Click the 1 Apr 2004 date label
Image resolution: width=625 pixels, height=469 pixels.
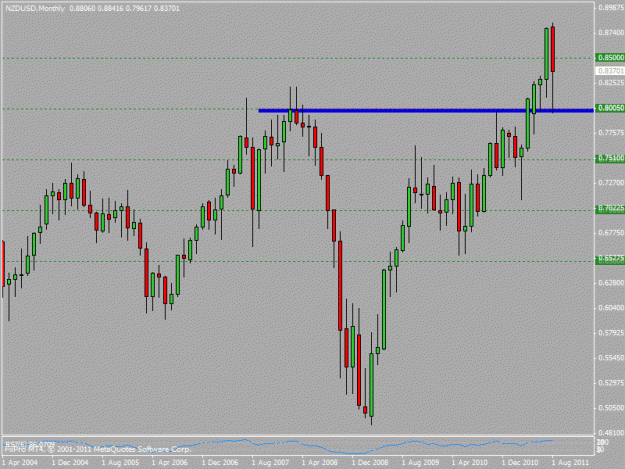20,463
